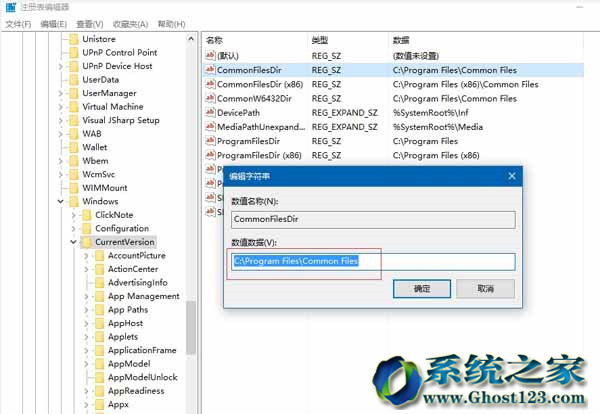Open the 帮助(H) menu
The width and height of the screenshot is (600, 414).
click(x=171, y=24)
